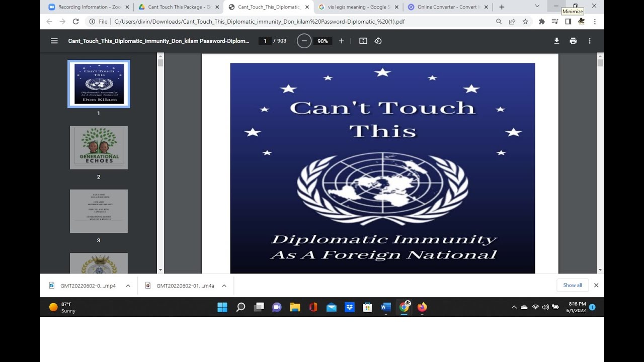Zoom out the PDF with minus button
The width and height of the screenshot is (644, 362).
click(304, 41)
